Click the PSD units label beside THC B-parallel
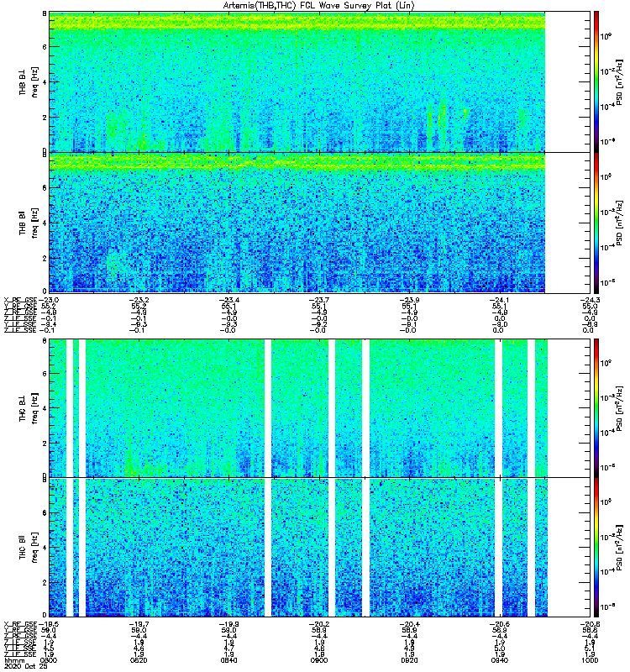Viewport: 630px width, 672px height. [x=619, y=548]
